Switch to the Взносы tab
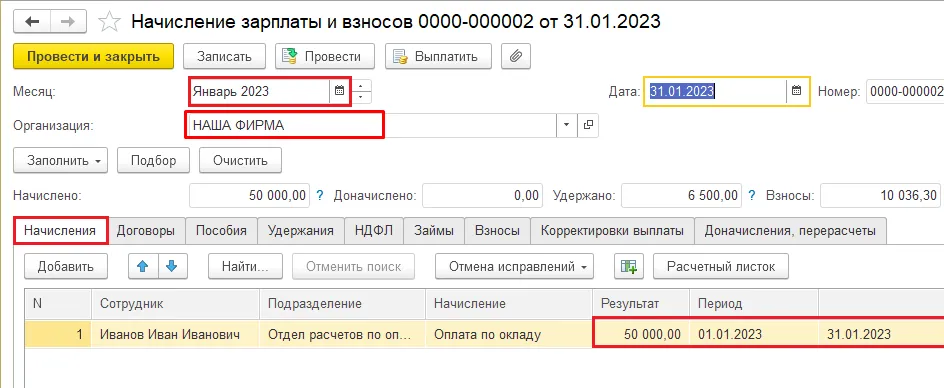The width and height of the screenshot is (944, 388). [x=497, y=231]
